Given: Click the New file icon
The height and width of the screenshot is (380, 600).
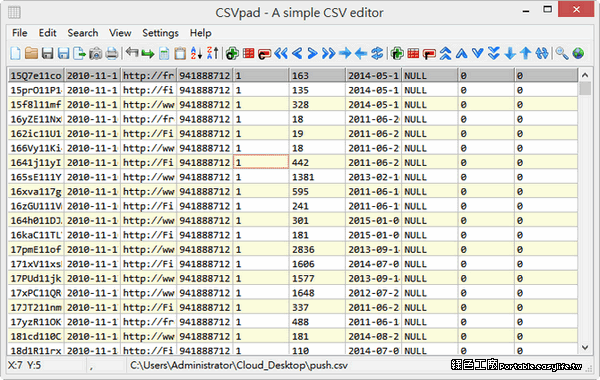Looking at the screenshot, I should point(15,53).
